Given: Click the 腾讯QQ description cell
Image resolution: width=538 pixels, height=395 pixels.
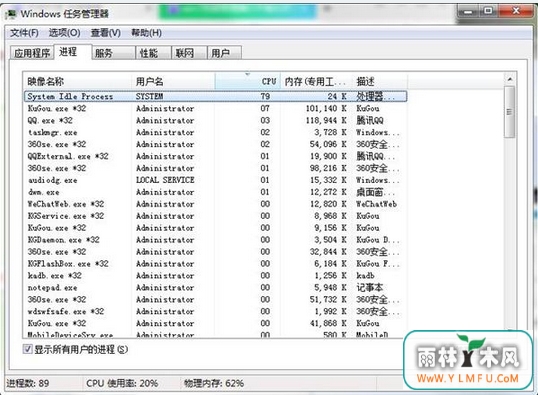Looking at the screenshot, I should [x=370, y=120].
